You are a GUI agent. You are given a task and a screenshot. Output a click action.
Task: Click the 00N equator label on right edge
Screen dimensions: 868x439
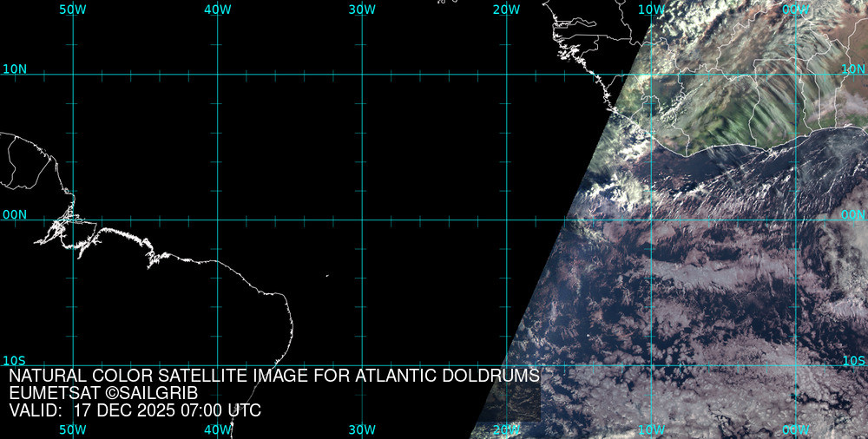(x=853, y=214)
